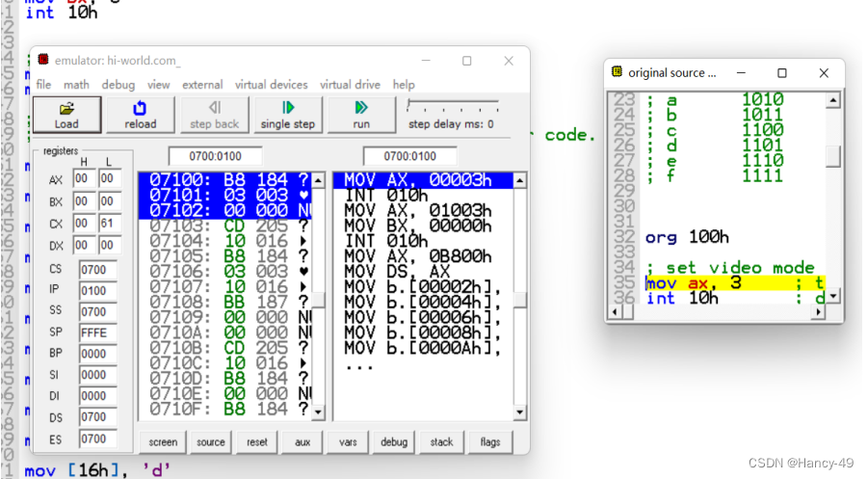Click the IP register field showing 0100
The height and width of the screenshot is (479, 868).
(98, 291)
